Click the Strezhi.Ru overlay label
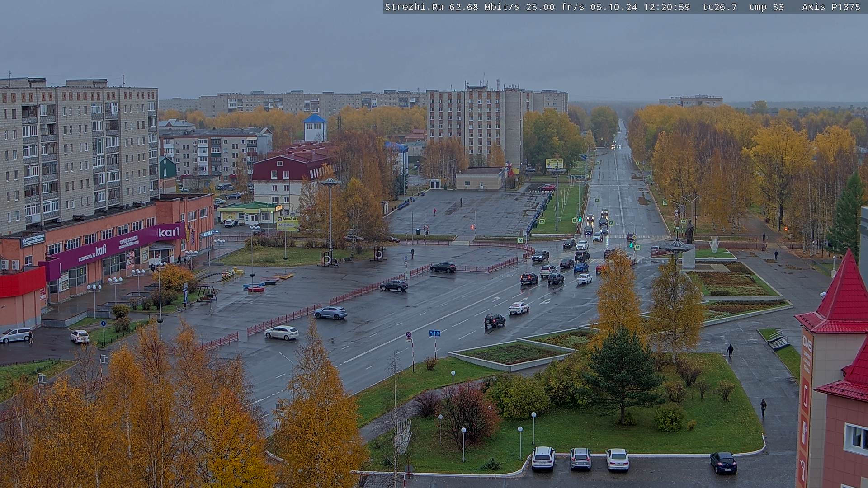868x488 pixels. (414, 7)
